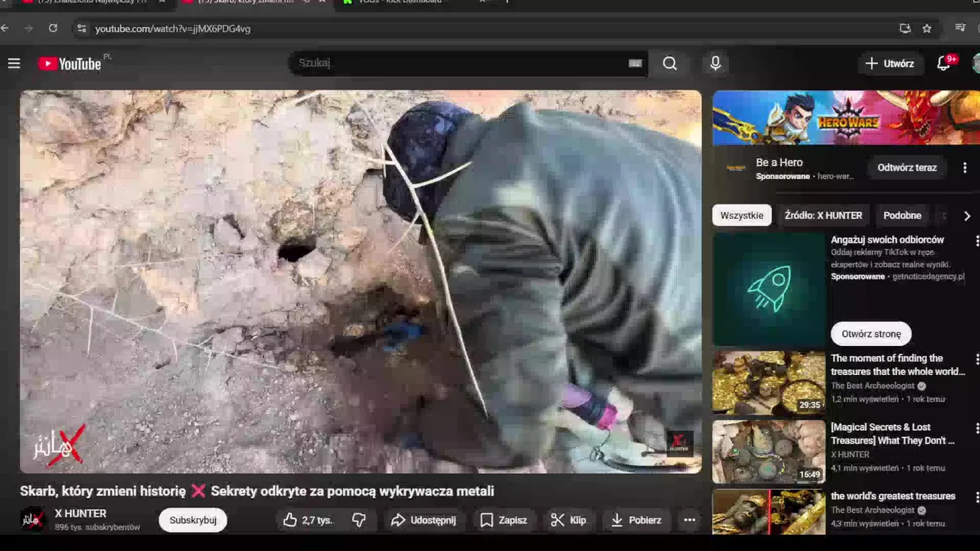Open options menu for Be a Hero ad
This screenshot has width=980, height=551.
point(965,168)
